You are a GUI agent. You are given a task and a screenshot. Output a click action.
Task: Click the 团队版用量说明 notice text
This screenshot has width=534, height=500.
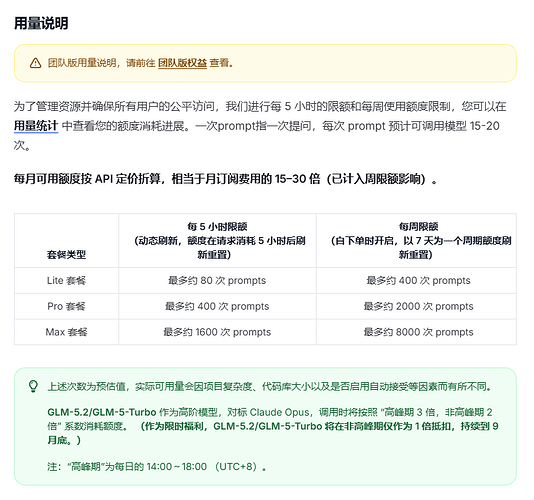click(x=140, y=63)
